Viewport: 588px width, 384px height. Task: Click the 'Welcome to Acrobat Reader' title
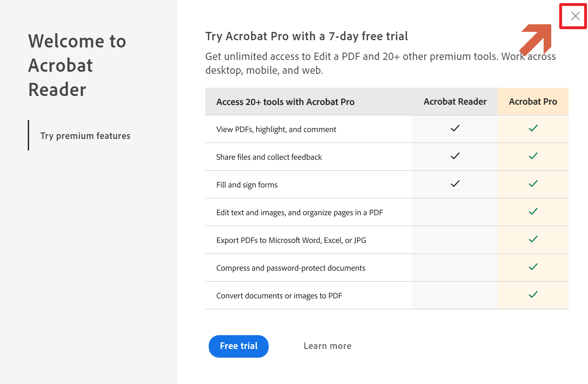(77, 65)
